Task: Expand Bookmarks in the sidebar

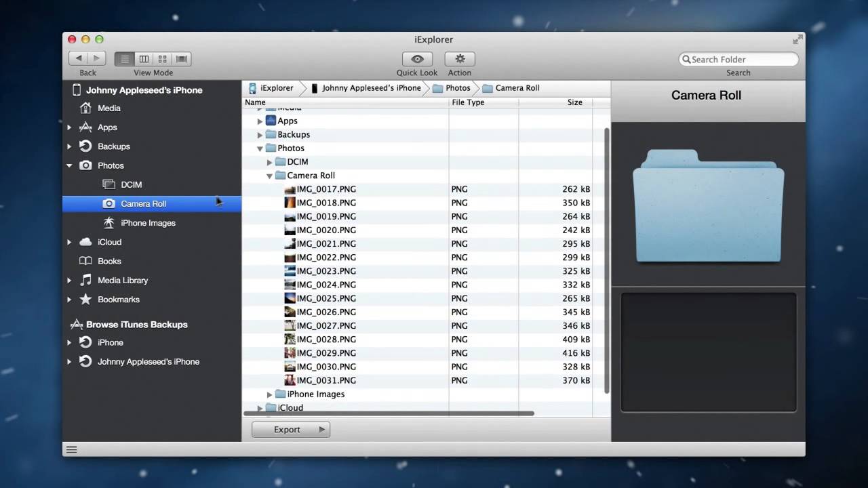Action: tap(69, 299)
